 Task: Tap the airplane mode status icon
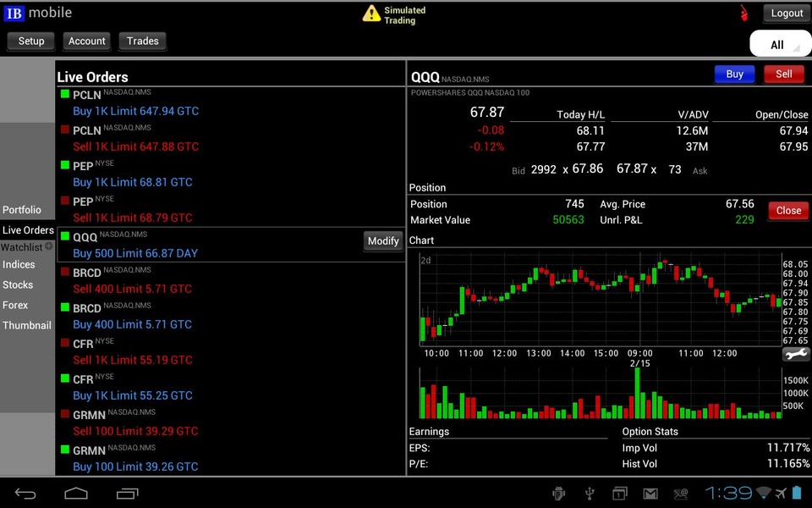782,493
